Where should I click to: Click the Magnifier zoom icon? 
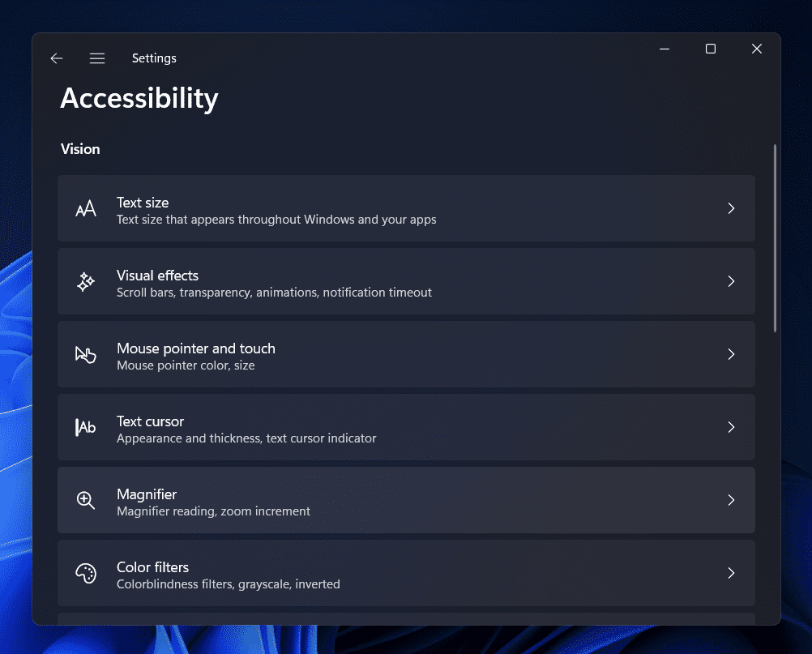[86, 501]
